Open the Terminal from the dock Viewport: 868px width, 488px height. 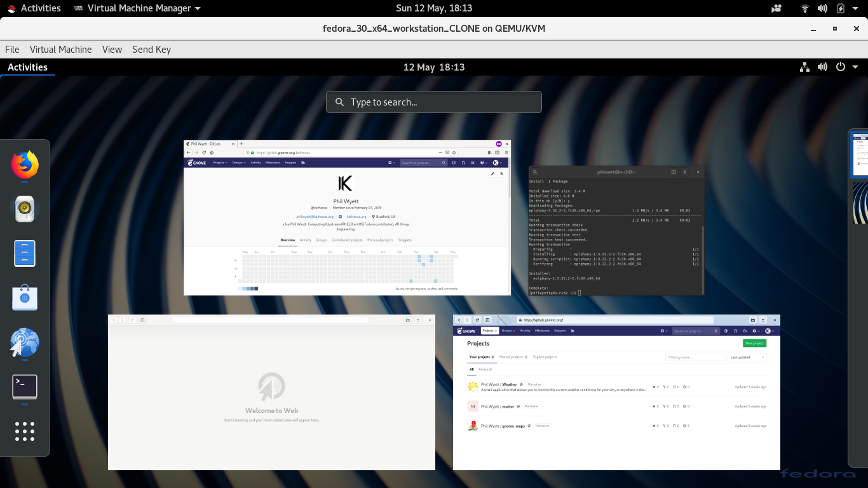pos(24,386)
